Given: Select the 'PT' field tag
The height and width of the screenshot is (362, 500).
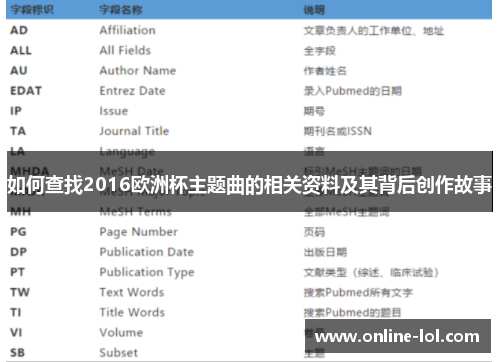Looking at the screenshot, I should click(17, 272).
